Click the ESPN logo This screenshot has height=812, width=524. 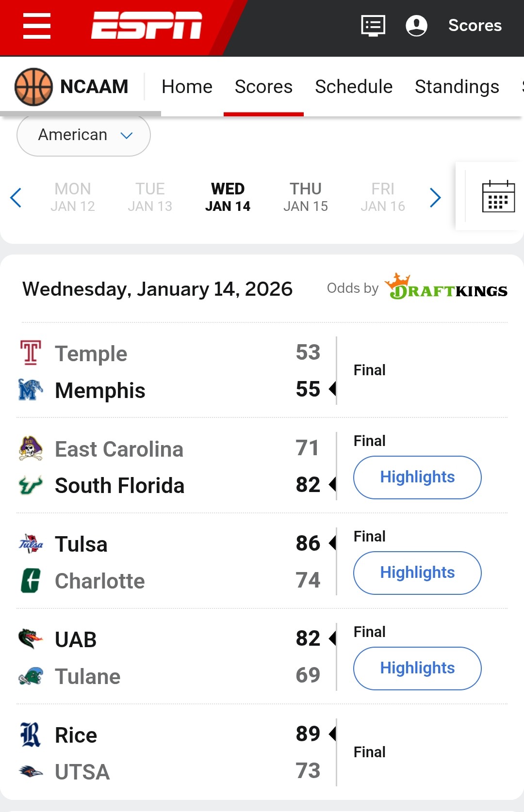(147, 25)
